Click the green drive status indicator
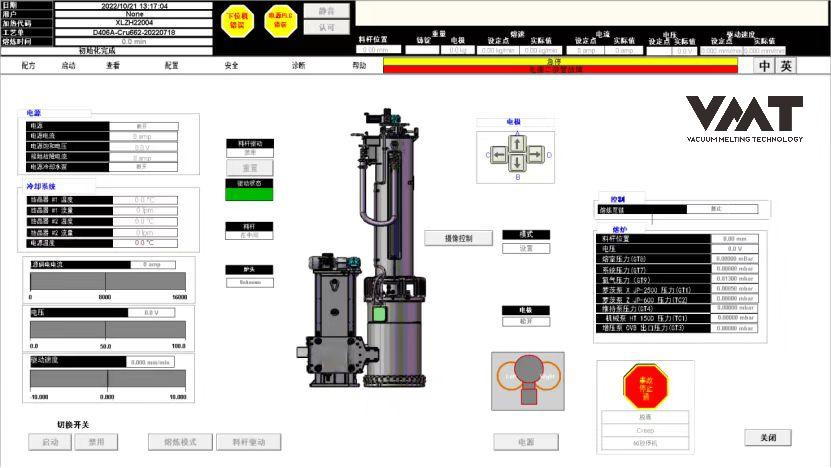The image size is (831, 468). pos(249,195)
